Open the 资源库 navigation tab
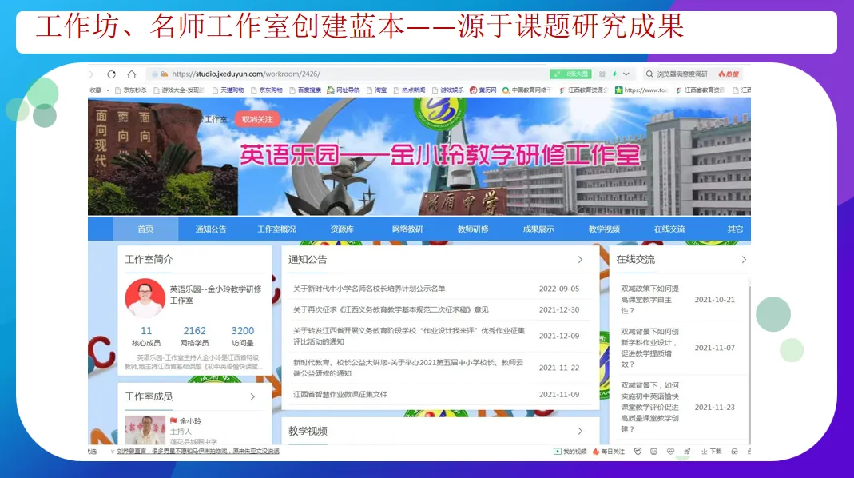The width and height of the screenshot is (854, 478). (x=342, y=229)
